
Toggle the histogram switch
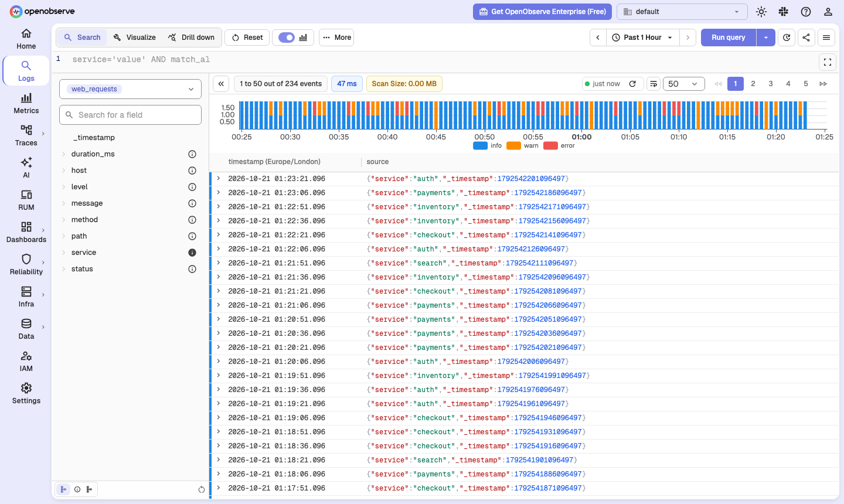[x=287, y=38]
